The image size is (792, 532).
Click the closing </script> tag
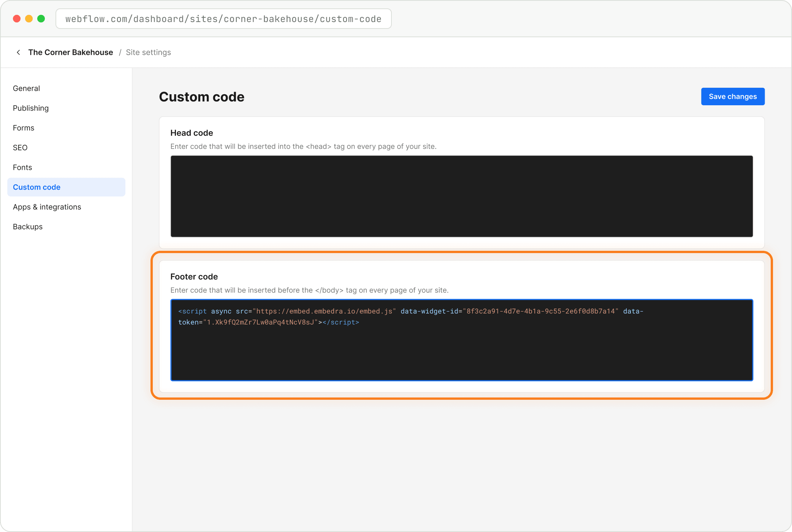pos(341,322)
